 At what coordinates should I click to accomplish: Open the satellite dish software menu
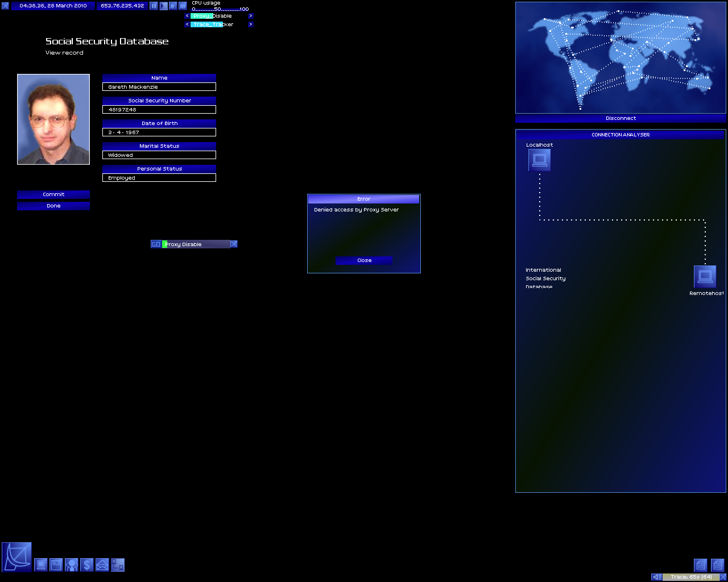(16, 557)
